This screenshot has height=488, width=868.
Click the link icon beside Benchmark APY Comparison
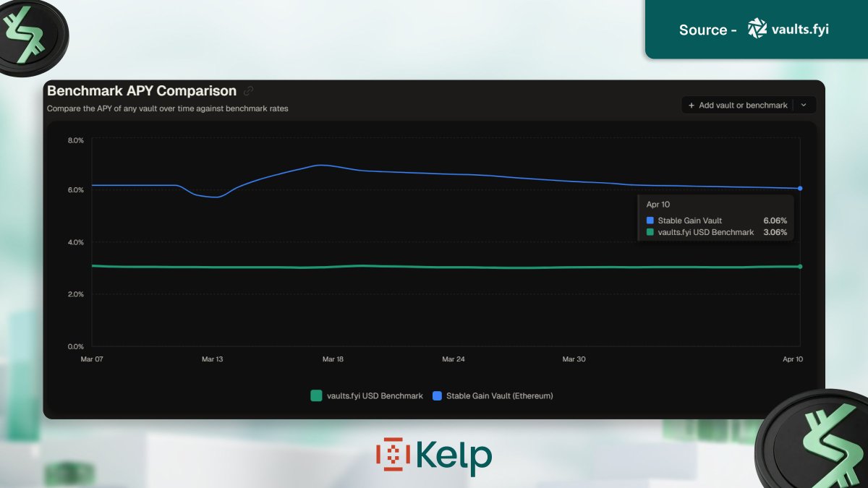pos(249,91)
